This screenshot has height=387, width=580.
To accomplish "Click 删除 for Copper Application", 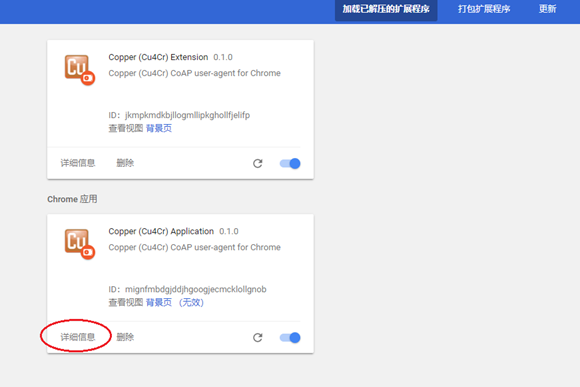I will (x=125, y=337).
